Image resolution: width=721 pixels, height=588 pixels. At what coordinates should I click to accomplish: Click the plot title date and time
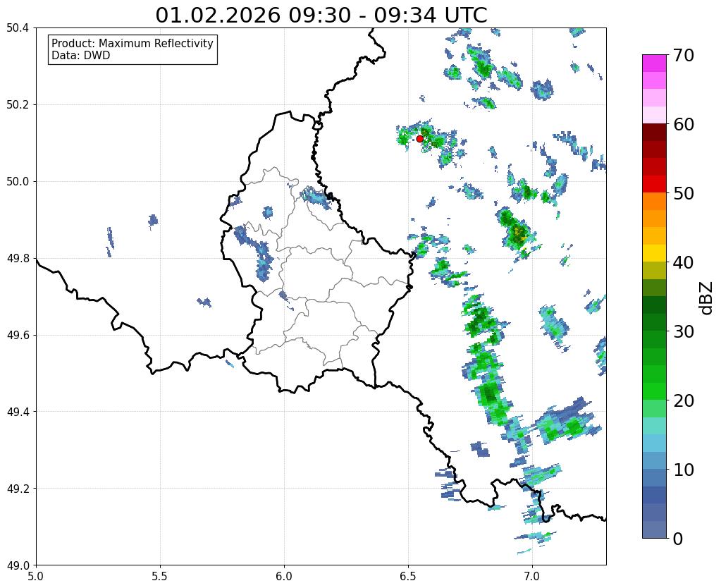321,16
